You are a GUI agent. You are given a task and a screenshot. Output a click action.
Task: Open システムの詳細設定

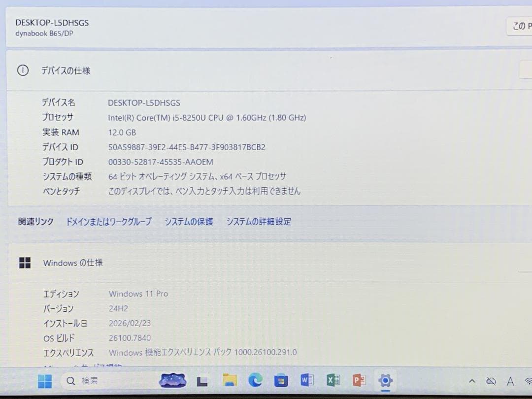[259, 222]
